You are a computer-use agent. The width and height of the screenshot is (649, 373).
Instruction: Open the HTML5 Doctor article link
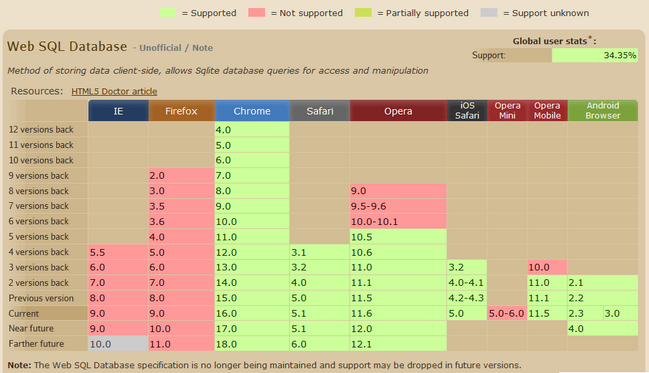[x=114, y=91]
